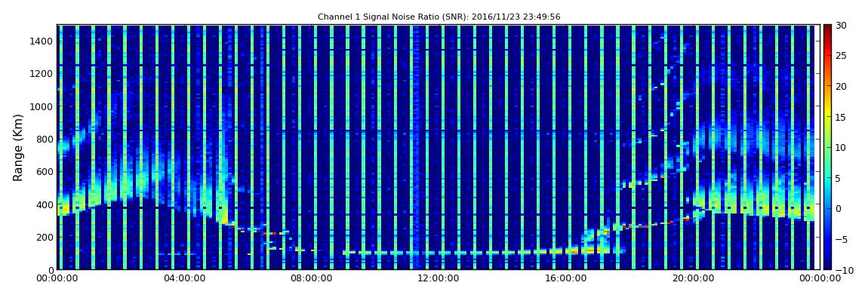The image size is (868, 307).
Task: Click the colorbar's −10 value label
Action: coord(844,270)
